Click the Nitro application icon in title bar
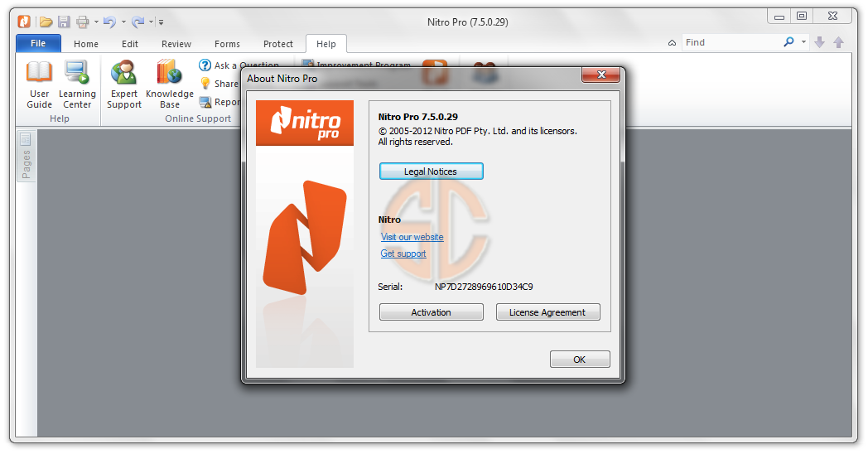The image size is (868, 454). [x=24, y=22]
